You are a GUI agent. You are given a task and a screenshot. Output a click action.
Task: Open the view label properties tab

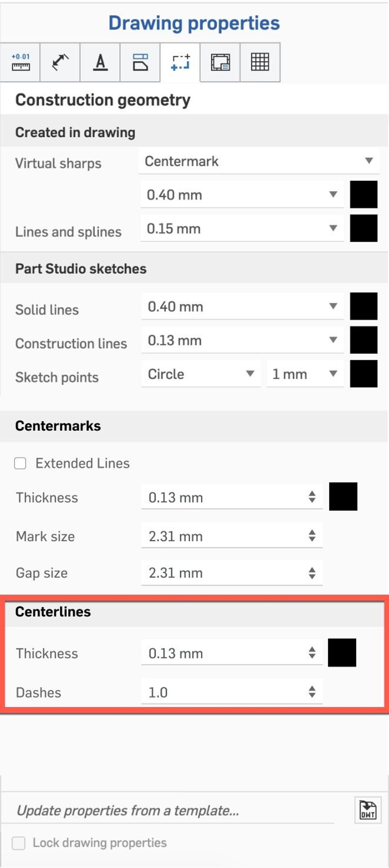pyautogui.click(x=140, y=62)
